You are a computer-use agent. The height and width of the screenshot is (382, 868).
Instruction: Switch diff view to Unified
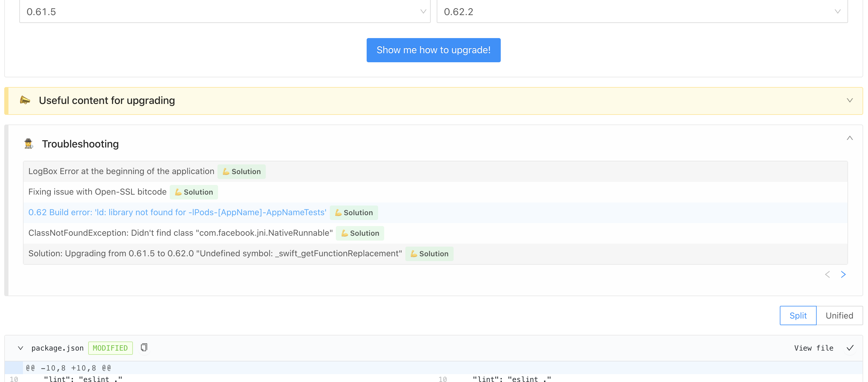pyautogui.click(x=839, y=315)
